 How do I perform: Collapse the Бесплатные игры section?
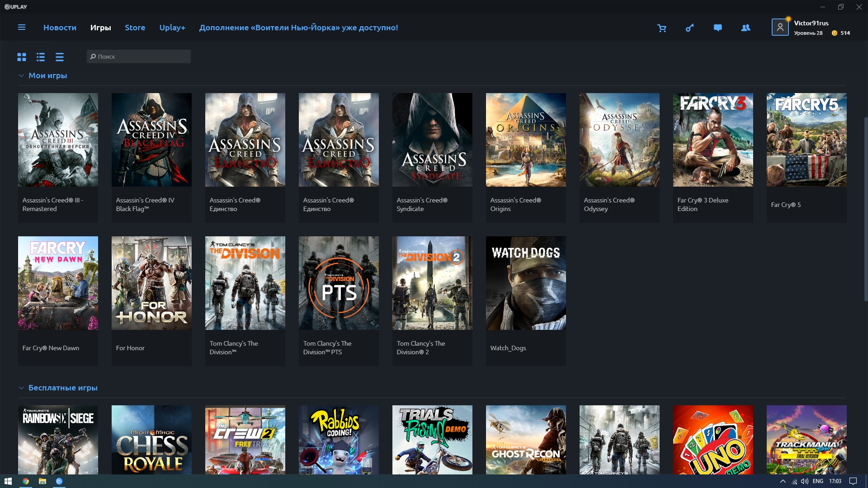point(21,388)
